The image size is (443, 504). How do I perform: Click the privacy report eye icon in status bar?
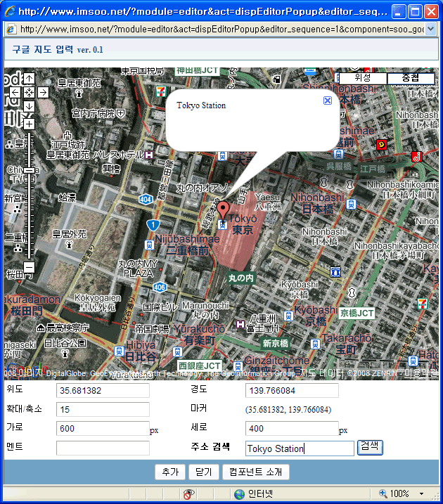[x=188, y=493]
